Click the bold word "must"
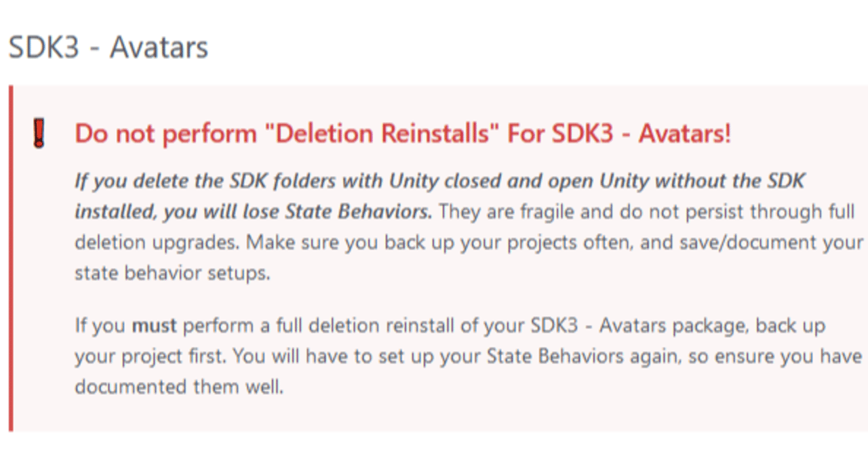 point(154,325)
